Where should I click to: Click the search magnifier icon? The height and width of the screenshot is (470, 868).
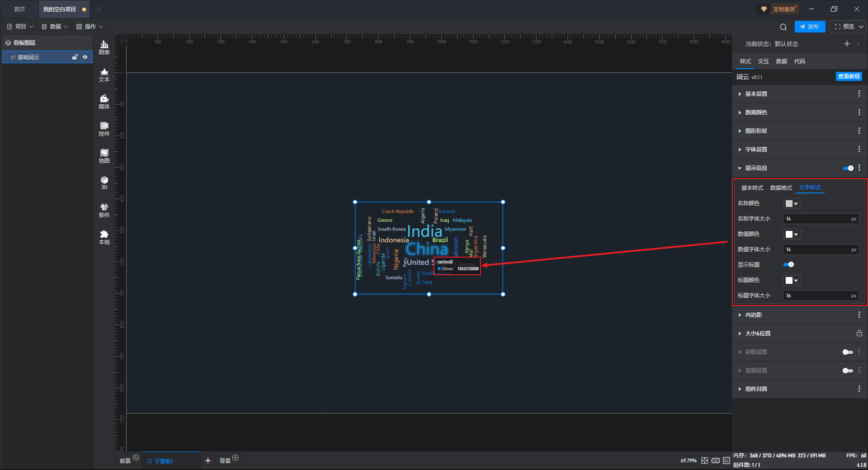[x=783, y=27]
